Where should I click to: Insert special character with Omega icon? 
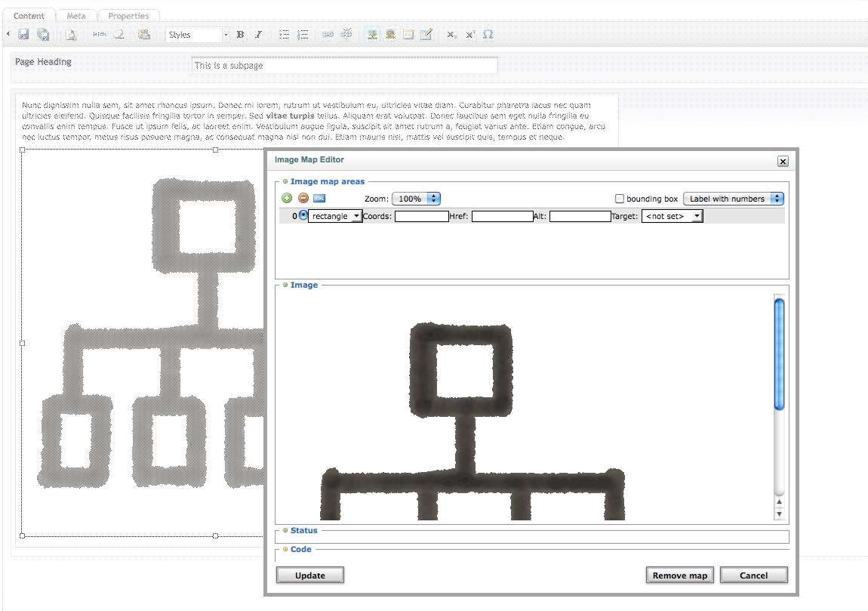click(x=488, y=34)
